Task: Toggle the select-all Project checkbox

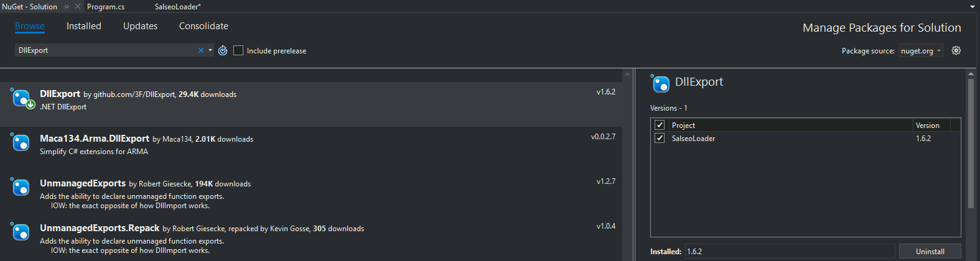Action: (x=660, y=125)
